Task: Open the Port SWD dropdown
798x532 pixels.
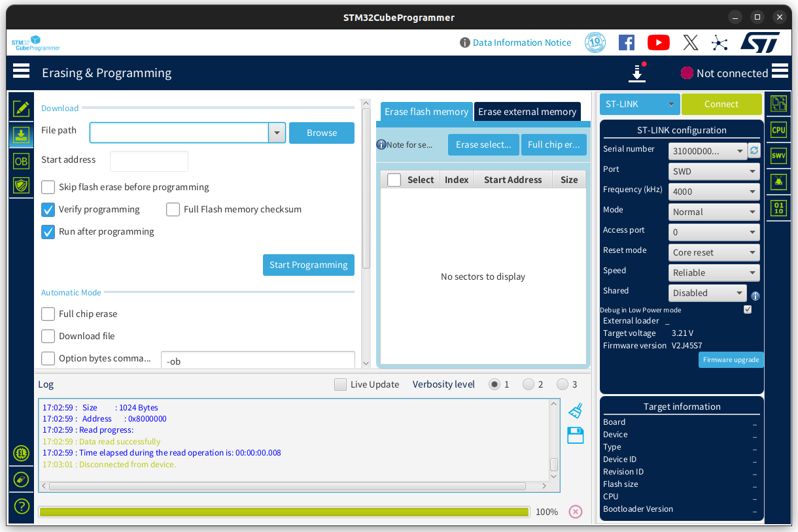Action: (x=714, y=172)
